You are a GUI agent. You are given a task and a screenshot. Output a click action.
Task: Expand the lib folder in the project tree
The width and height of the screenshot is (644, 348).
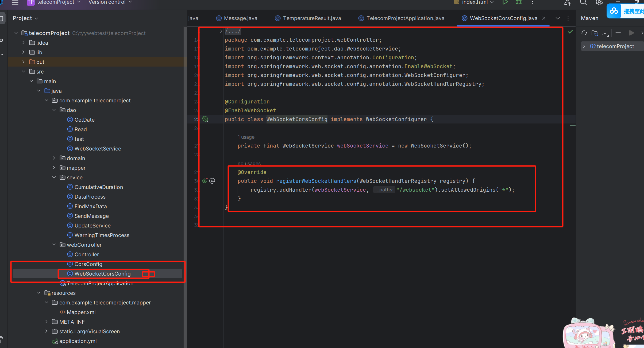(24, 52)
